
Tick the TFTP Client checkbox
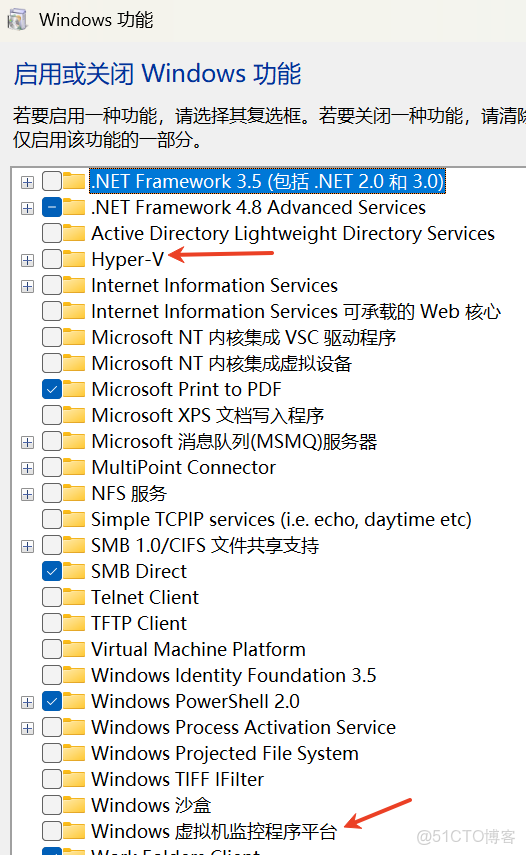52,623
